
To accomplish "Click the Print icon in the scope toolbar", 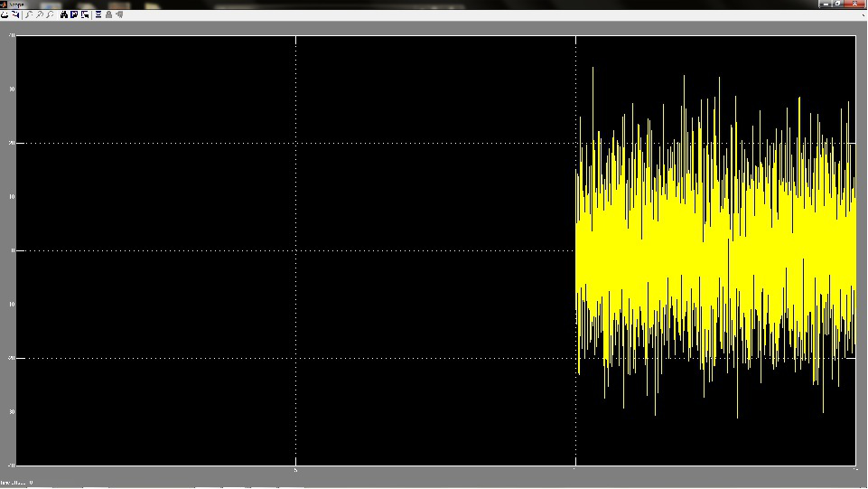I will click(x=5, y=14).
